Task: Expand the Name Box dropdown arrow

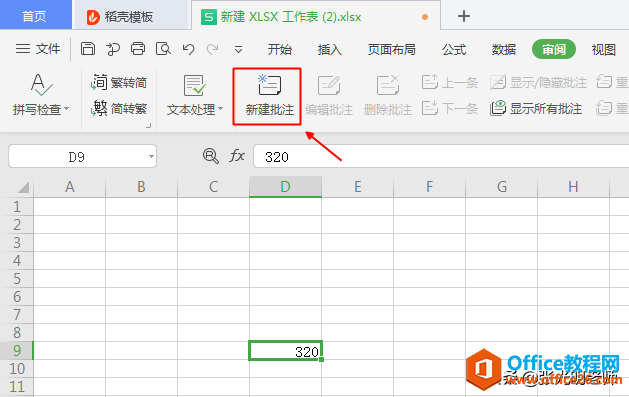Action: point(151,156)
